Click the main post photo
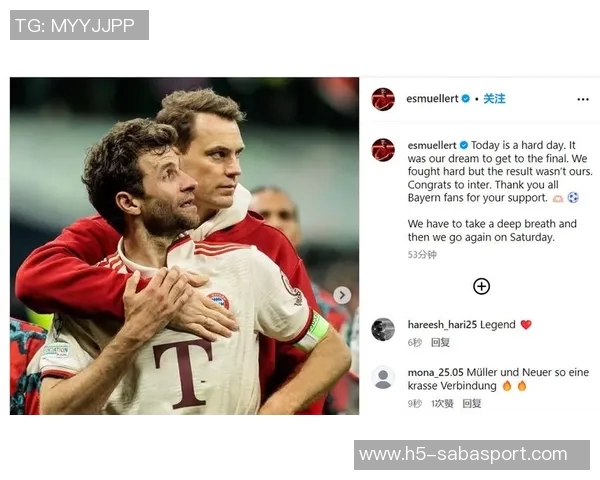The height and width of the screenshot is (480, 600). tap(184, 246)
